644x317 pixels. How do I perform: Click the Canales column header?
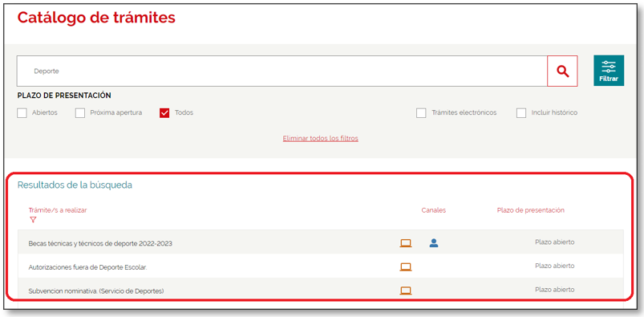[433, 210]
